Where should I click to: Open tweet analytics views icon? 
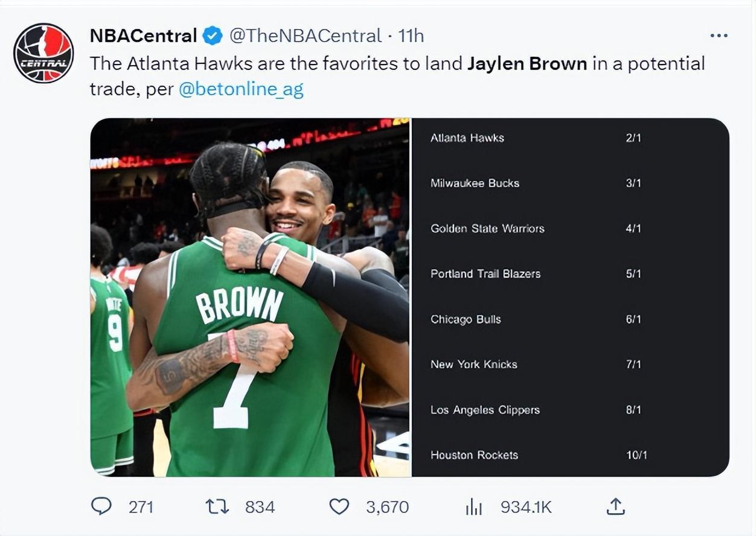[x=473, y=506]
